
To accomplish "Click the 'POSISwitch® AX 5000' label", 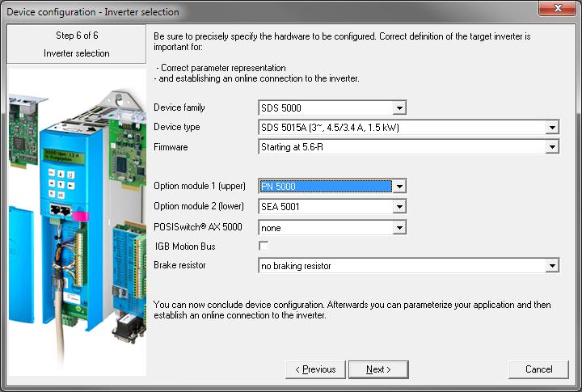I will click(198, 227).
